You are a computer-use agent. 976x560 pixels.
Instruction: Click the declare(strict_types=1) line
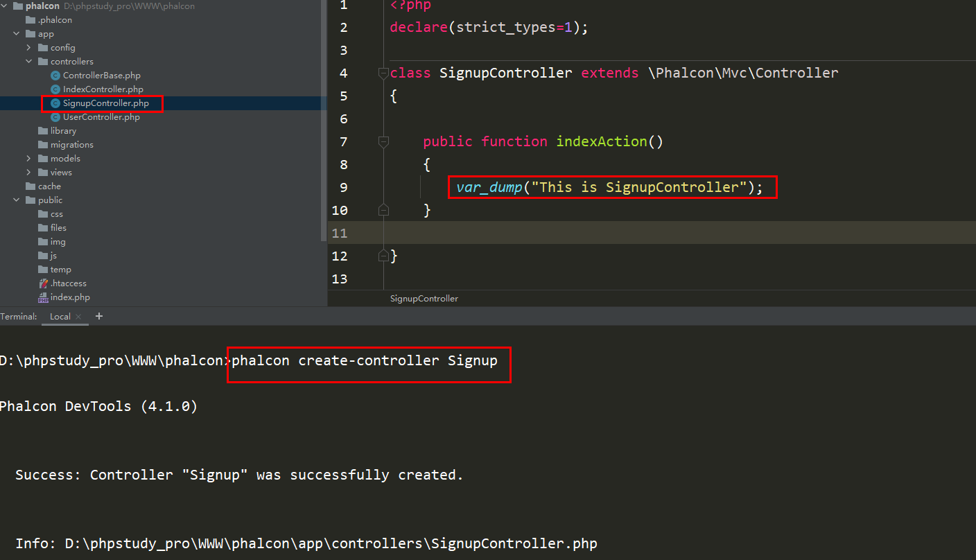coord(489,28)
